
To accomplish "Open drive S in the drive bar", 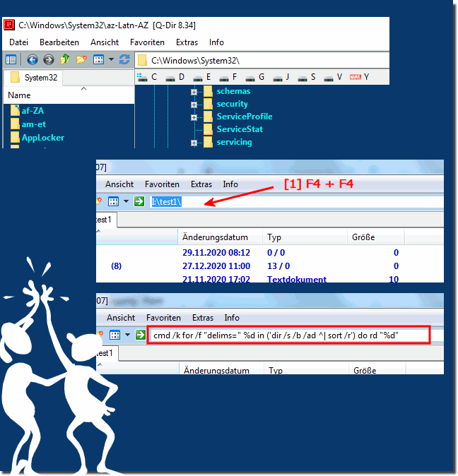I will pos(307,77).
